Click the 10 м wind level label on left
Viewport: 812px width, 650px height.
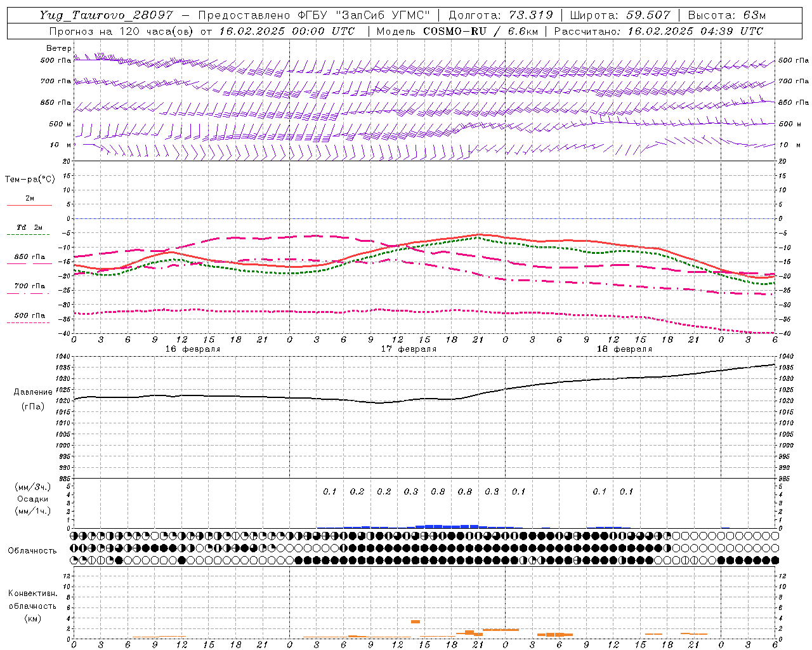pyautogui.click(x=61, y=145)
